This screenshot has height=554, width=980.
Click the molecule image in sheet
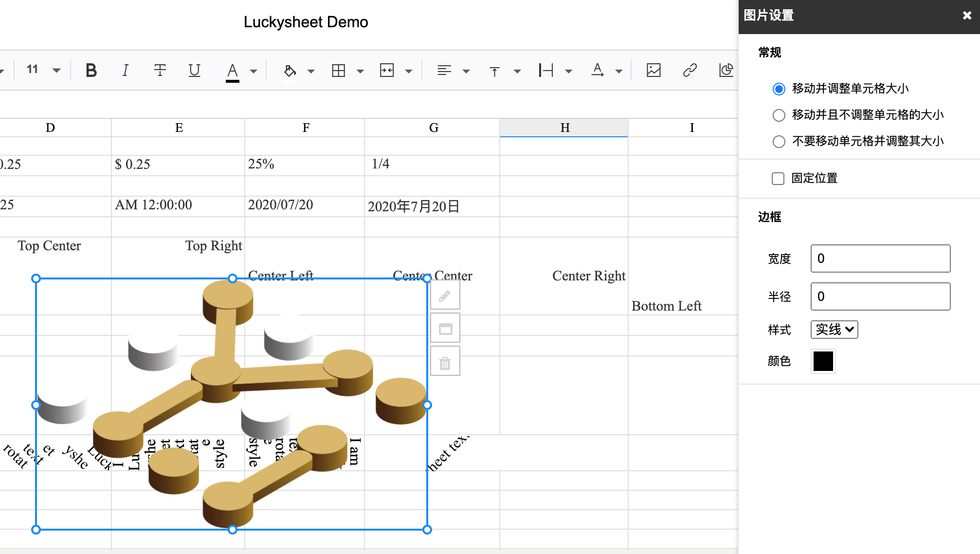tap(232, 404)
